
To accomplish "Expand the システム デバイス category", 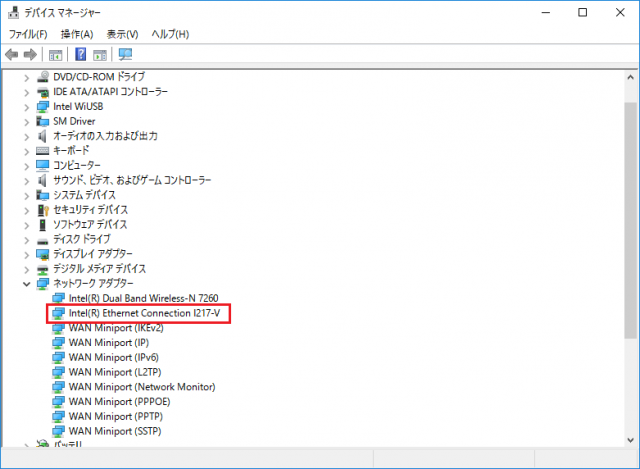I will click(27, 195).
